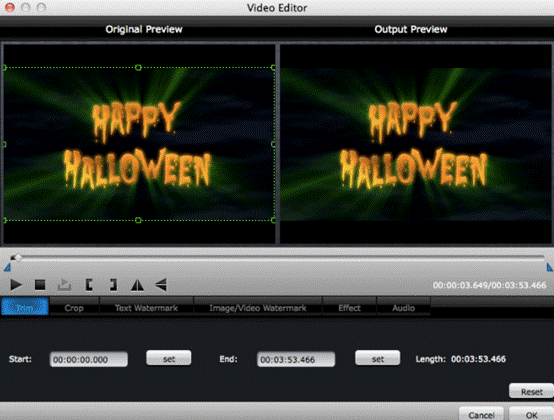Flip video horizontally with triangle mirror icon
Viewport: 554px width, 420px height.
coord(137,285)
